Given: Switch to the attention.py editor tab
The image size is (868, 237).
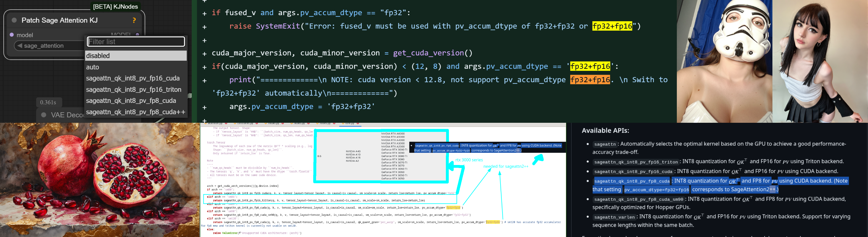Looking at the screenshot, I should click(215, 124).
